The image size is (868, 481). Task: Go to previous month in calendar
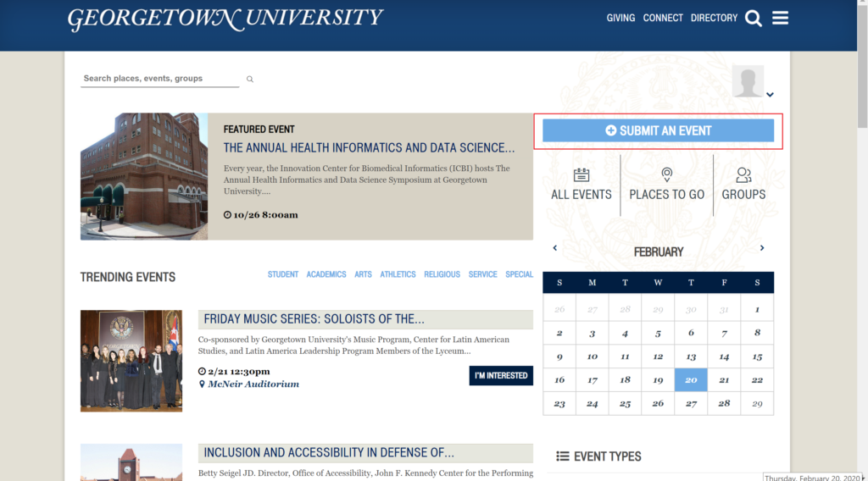(555, 248)
